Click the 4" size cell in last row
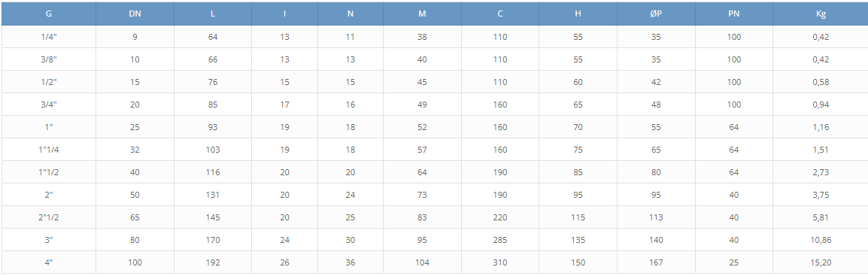The image size is (868, 276). point(49,262)
